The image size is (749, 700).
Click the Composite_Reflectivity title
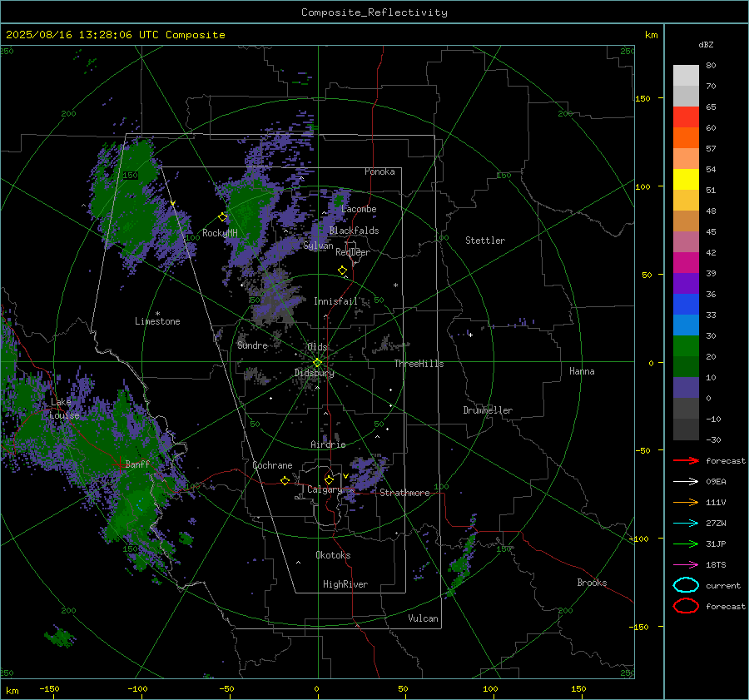[x=374, y=12]
